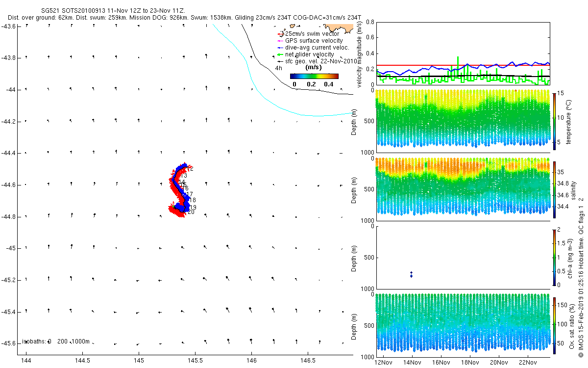Click the latitude tick '-45.4'

7,312
